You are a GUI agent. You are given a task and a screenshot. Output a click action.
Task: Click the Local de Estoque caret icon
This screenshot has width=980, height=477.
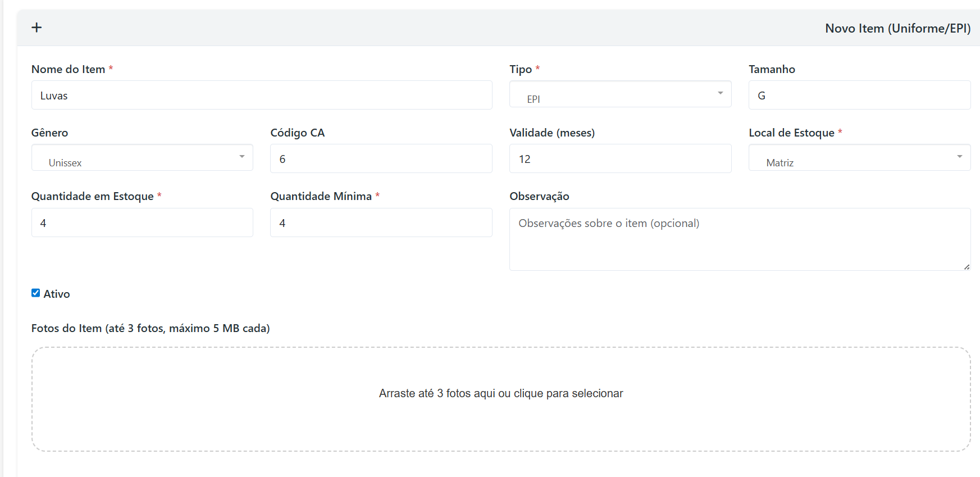(959, 157)
